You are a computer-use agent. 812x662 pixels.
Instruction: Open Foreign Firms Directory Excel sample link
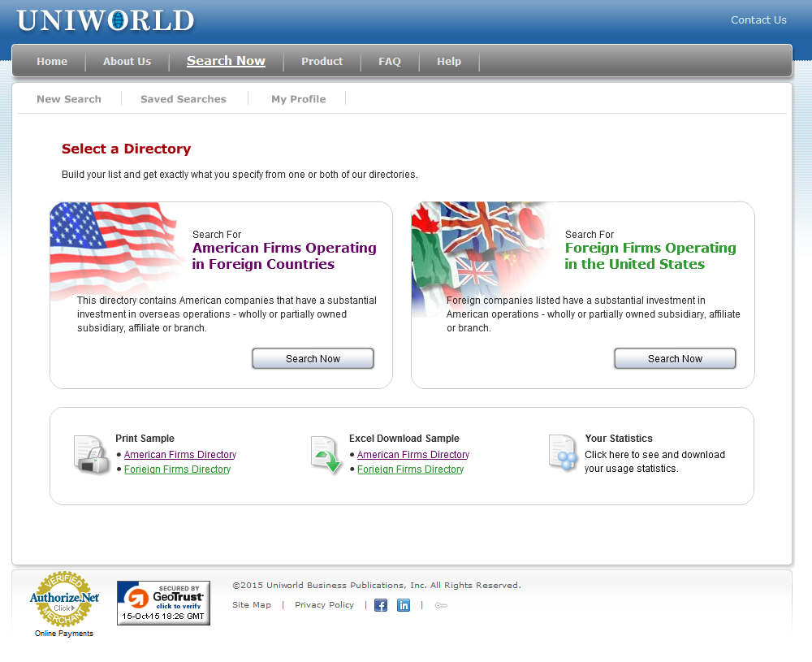[411, 469]
